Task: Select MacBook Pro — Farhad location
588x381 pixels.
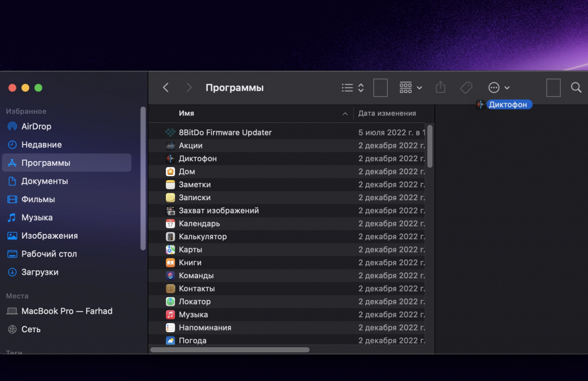Action: tap(67, 311)
